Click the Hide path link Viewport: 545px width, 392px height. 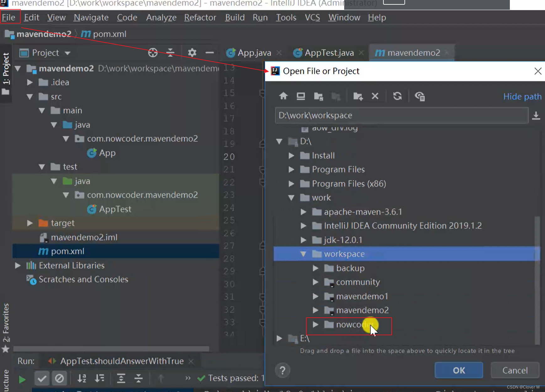[522, 97]
